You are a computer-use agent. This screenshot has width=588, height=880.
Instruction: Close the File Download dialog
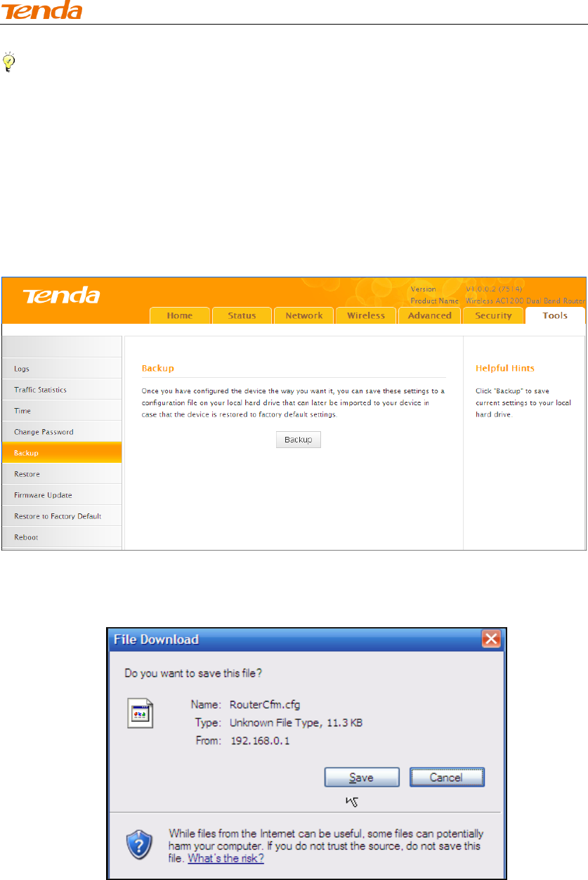point(491,639)
